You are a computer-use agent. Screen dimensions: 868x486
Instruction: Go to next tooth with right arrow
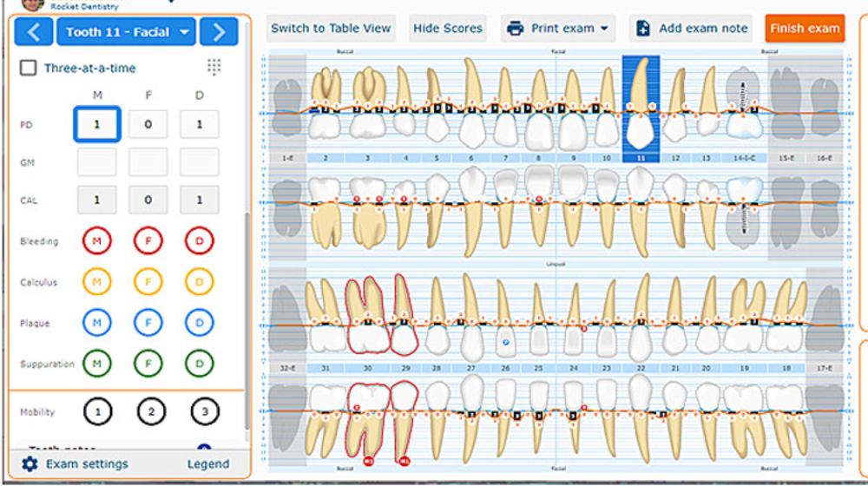[219, 33]
